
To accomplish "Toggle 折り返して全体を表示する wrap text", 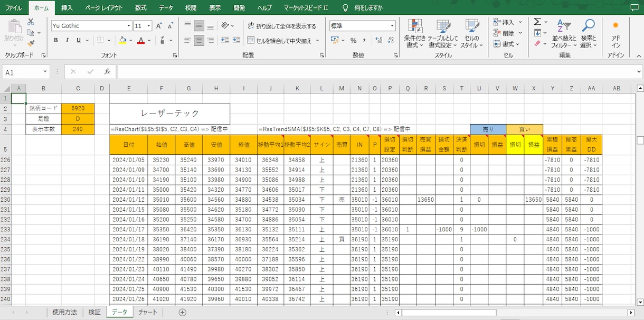I will (x=281, y=26).
